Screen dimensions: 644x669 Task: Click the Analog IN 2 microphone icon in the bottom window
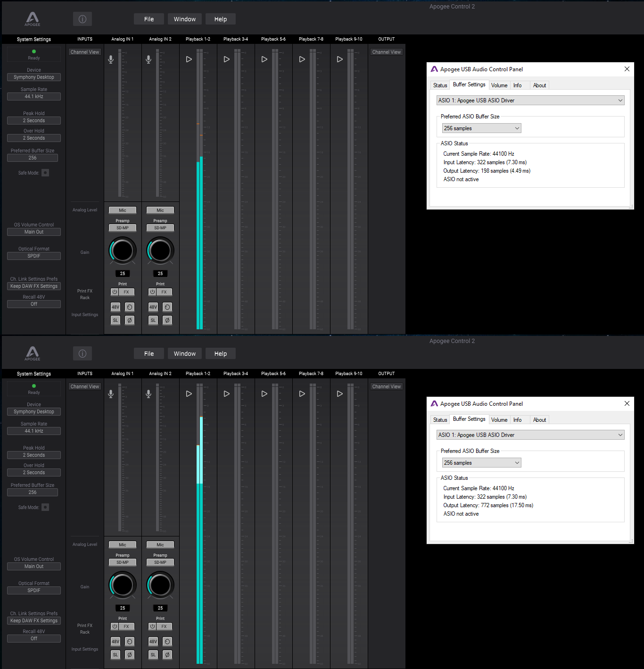point(149,394)
